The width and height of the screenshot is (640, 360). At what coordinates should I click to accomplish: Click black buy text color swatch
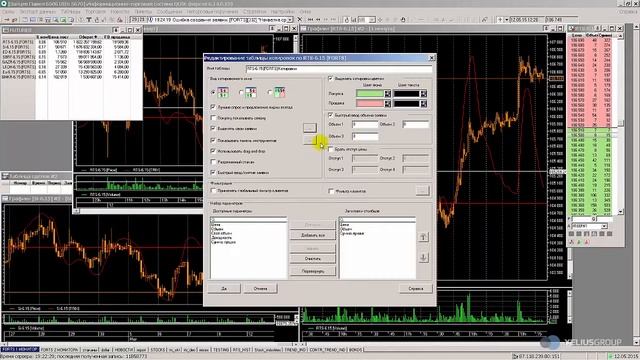coord(407,93)
